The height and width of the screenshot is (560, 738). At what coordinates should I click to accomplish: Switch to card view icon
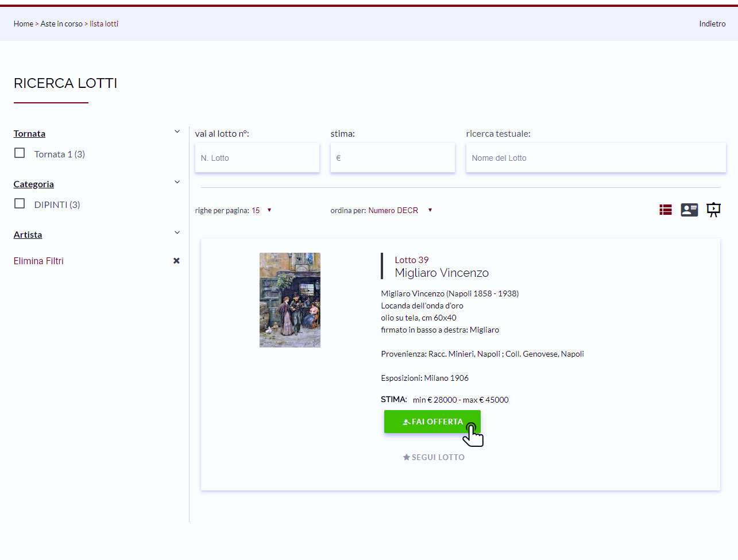pos(689,210)
